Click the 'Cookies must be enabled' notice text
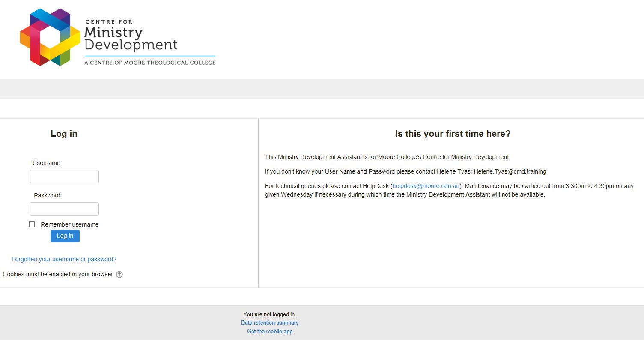The width and height of the screenshot is (644, 356). click(58, 274)
